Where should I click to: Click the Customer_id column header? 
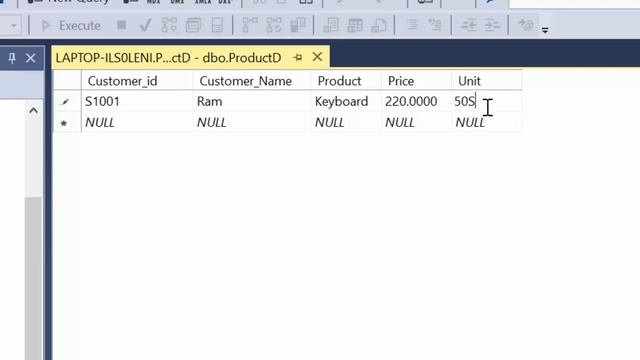pos(137,81)
